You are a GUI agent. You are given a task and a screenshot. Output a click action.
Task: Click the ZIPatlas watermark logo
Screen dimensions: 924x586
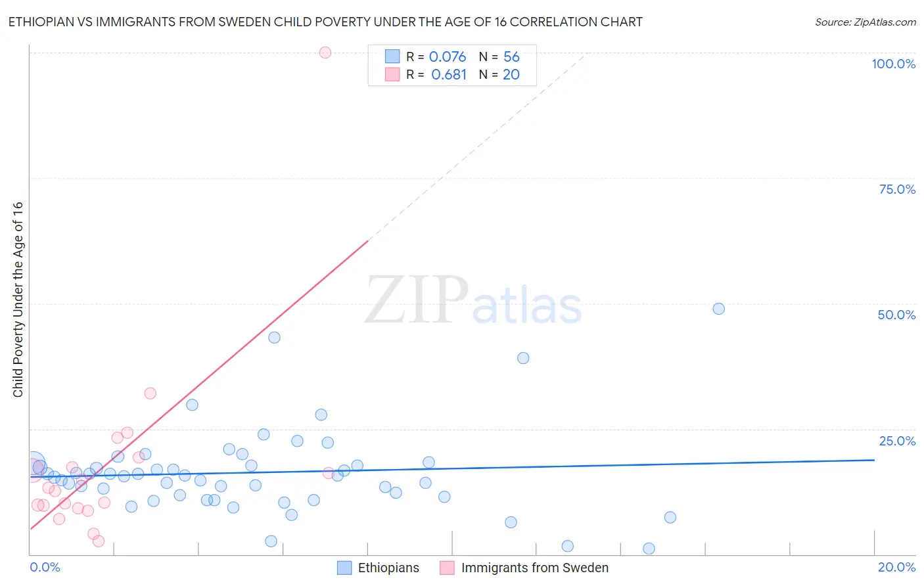click(x=474, y=300)
